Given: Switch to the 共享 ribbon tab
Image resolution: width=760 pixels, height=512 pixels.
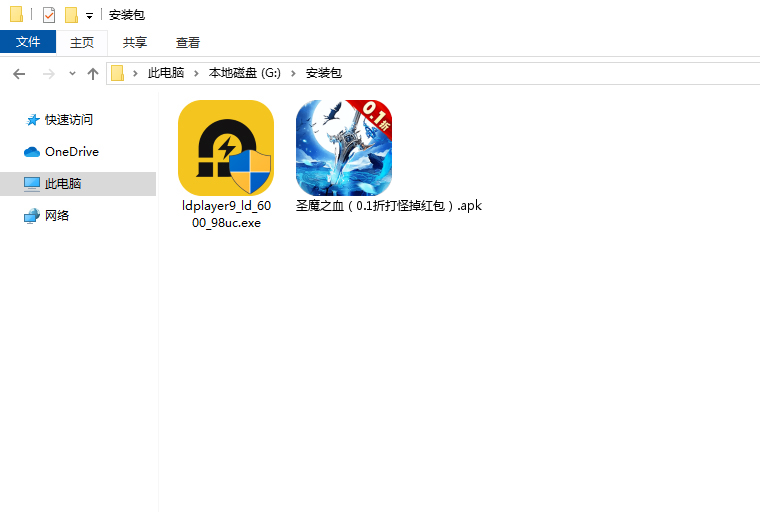Looking at the screenshot, I should (135, 42).
